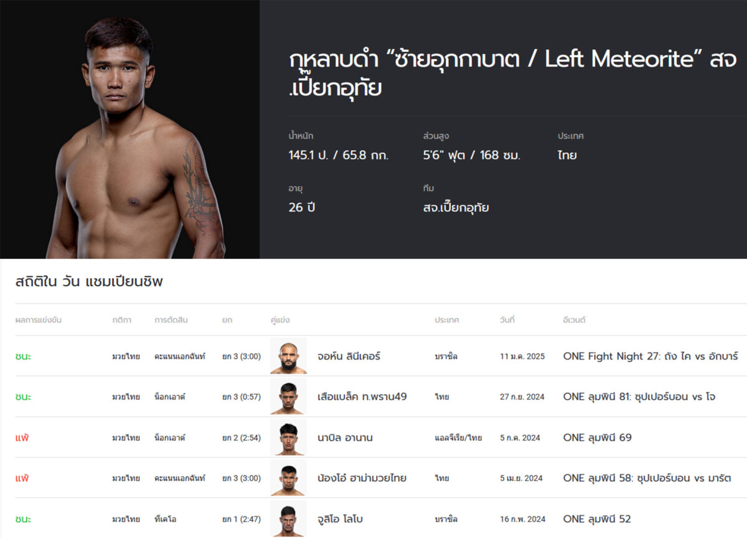The width and height of the screenshot is (747, 560).
Task: Click the สจ.เปี๊ยกอุทัย team name
Action: pyautogui.click(x=456, y=207)
